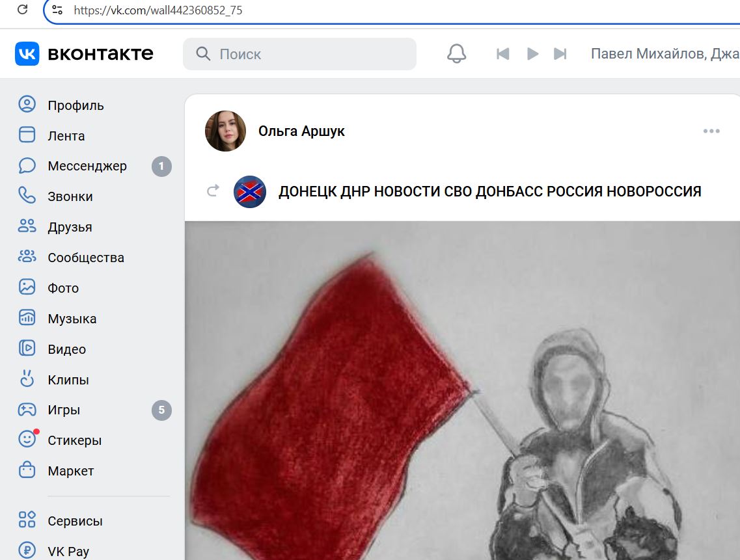The height and width of the screenshot is (560, 740).
Task: Open the Лента news feed
Action: coord(66,136)
